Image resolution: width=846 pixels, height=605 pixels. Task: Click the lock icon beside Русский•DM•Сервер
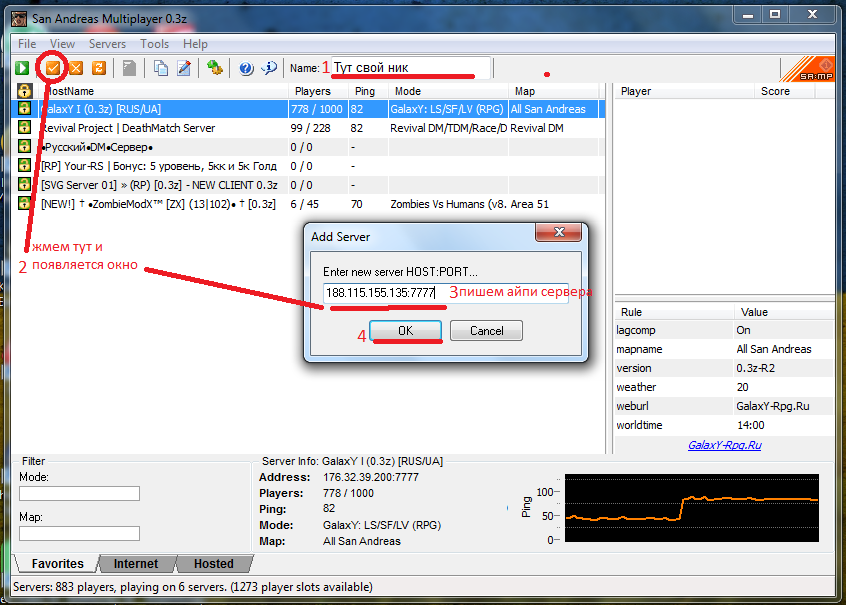[x=24, y=146]
